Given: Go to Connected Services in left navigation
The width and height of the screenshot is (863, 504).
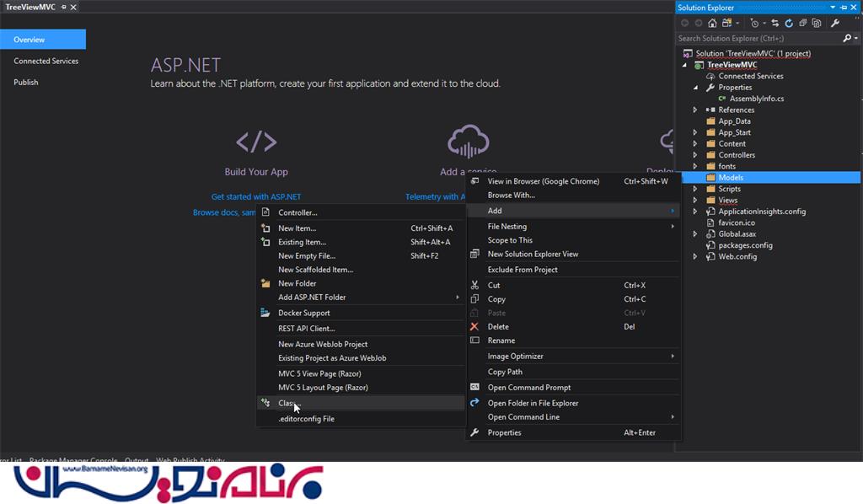Looking at the screenshot, I should pyautogui.click(x=46, y=61).
